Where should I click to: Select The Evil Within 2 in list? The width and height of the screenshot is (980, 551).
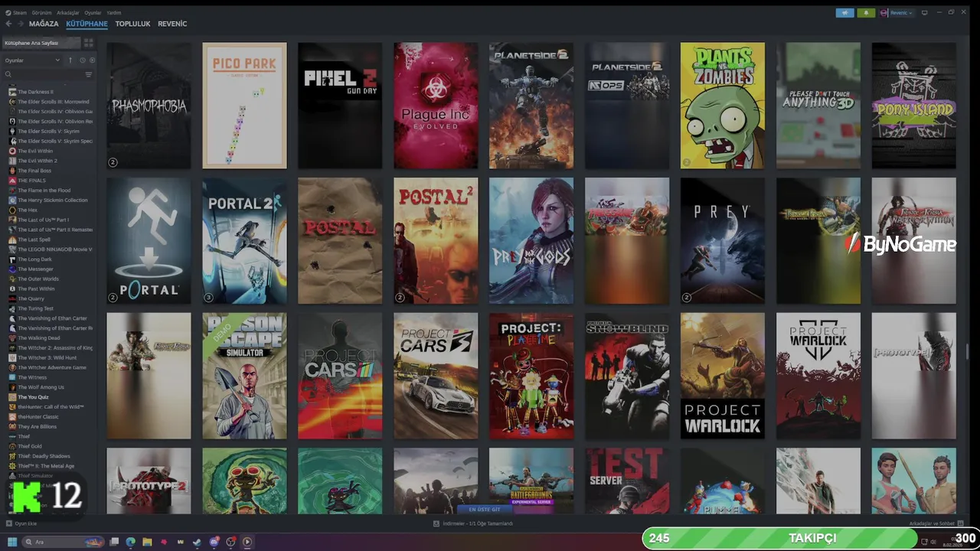point(38,161)
